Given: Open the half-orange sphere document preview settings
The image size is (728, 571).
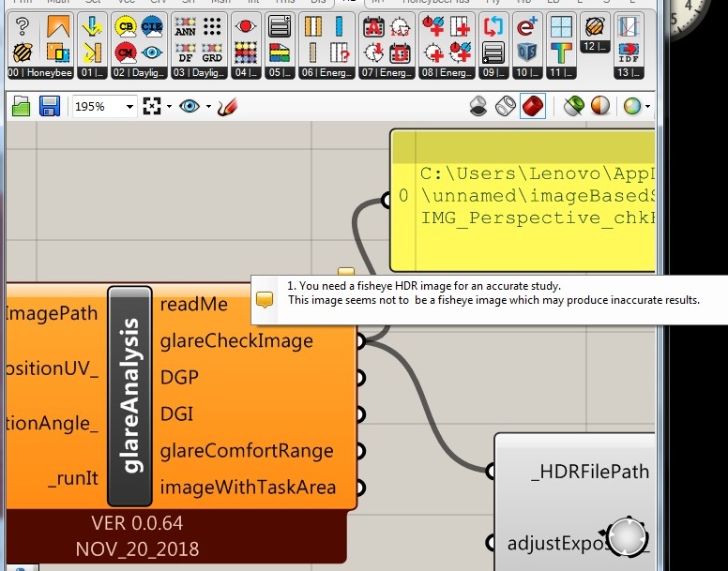Looking at the screenshot, I should [600, 106].
